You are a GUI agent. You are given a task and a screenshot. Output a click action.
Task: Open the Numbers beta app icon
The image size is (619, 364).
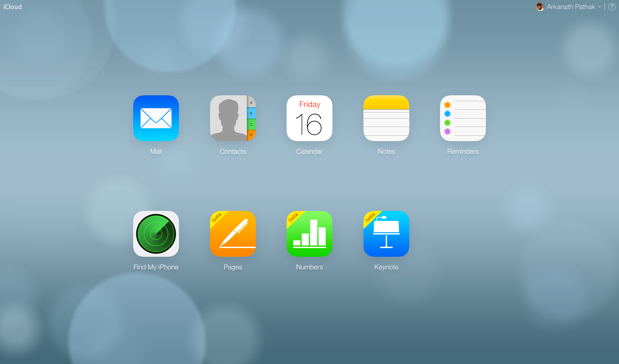pyautogui.click(x=309, y=234)
